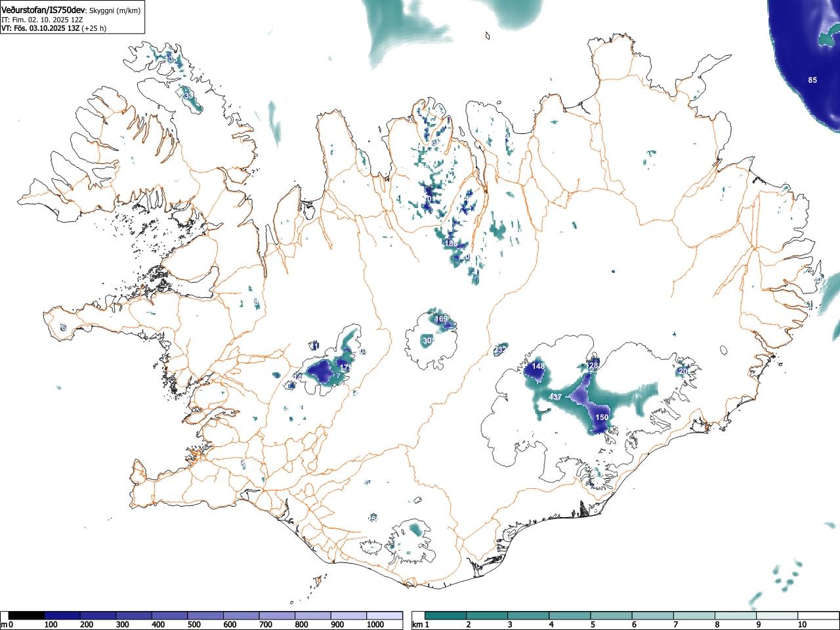
Task: Click the 200–300 m legend swatch
Action: pos(98,616)
